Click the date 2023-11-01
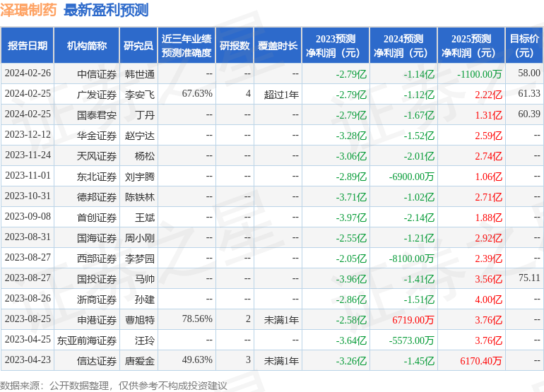Viewport: 544px width, 392px height. [x=28, y=176]
